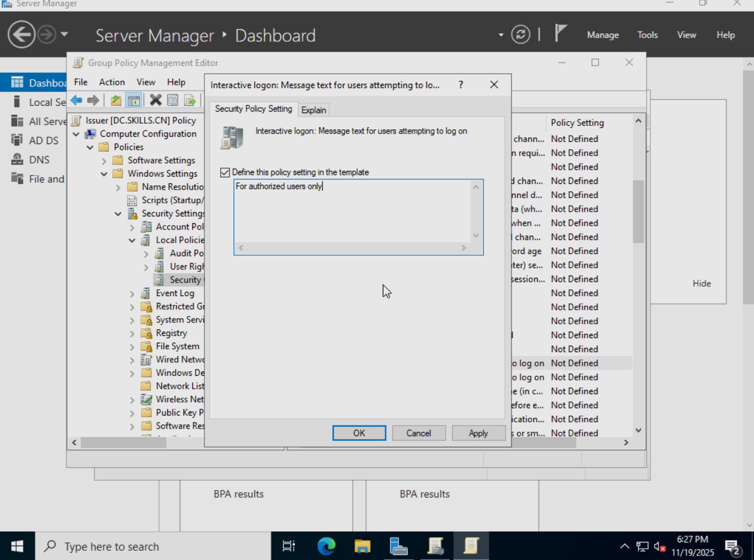Click the Hide link in Server Manager
Image resolution: width=754 pixels, height=560 pixels.
click(702, 283)
